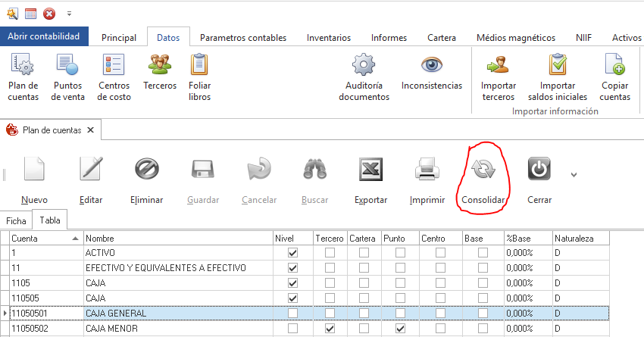Sort by Cuenta column header
Screen dimensions: 644x337
click(44, 238)
